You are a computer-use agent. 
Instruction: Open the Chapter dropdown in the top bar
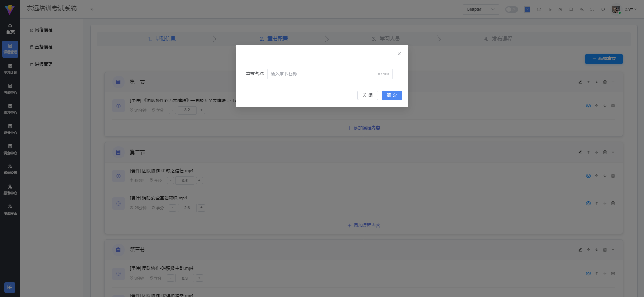[x=480, y=9]
